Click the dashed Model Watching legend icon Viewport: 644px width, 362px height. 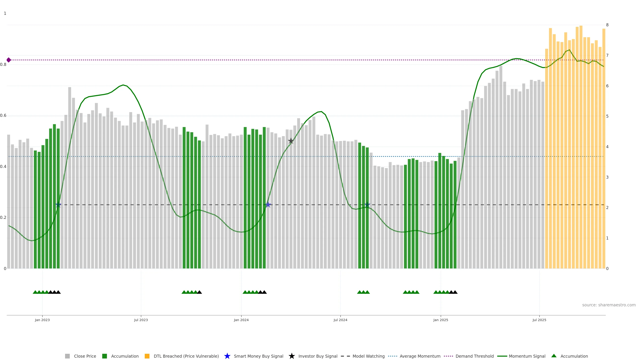pyautogui.click(x=345, y=356)
